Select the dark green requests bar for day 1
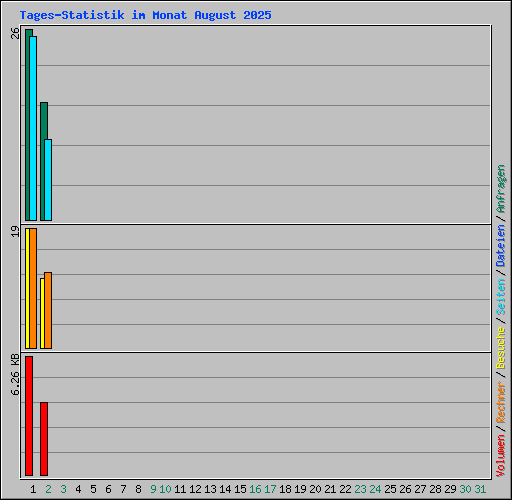This screenshot has height=500, width=512. [x=27, y=125]
